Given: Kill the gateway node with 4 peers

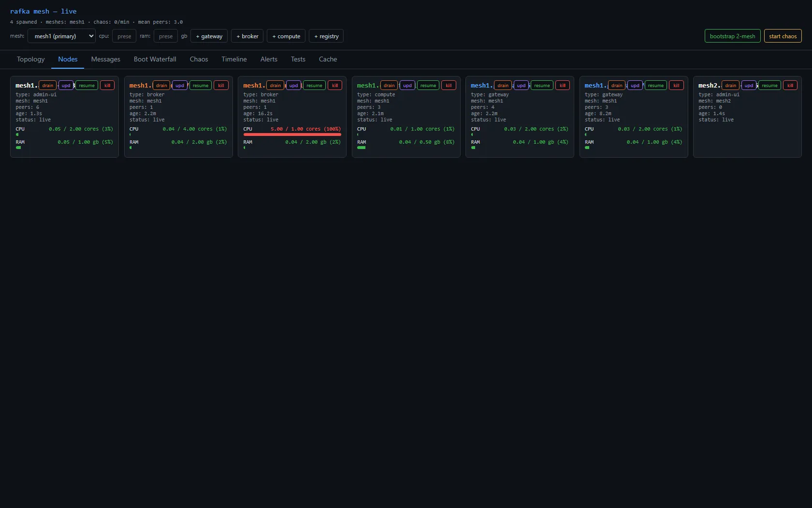Looking at the screenshot, I should pos(563,85).
